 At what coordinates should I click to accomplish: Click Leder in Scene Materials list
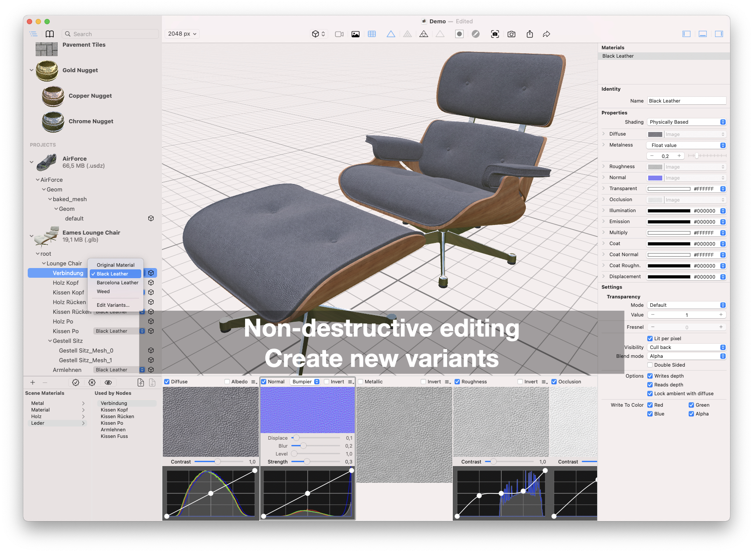pos(38,423)
